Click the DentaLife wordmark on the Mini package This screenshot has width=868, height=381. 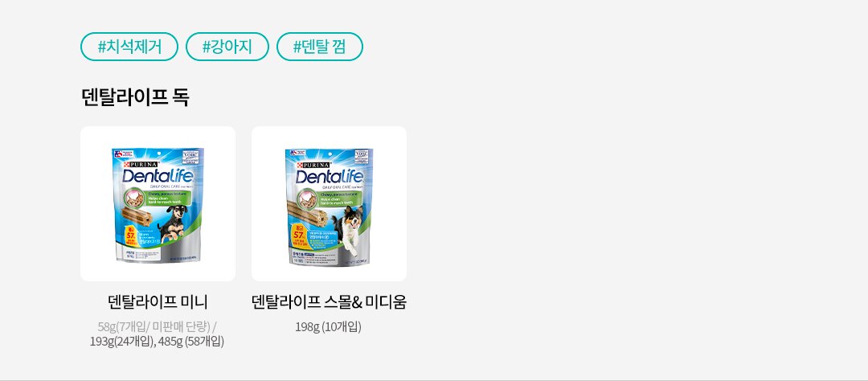pos(158,176)
